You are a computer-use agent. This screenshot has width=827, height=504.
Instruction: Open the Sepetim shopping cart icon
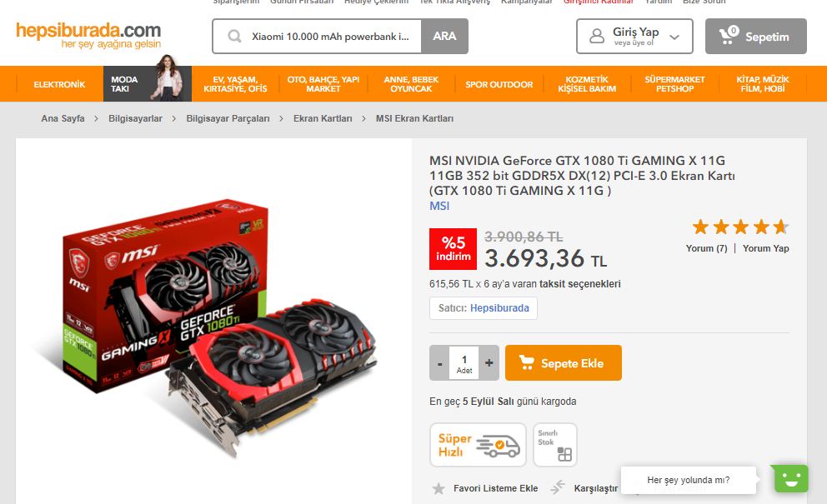[729, 35]
